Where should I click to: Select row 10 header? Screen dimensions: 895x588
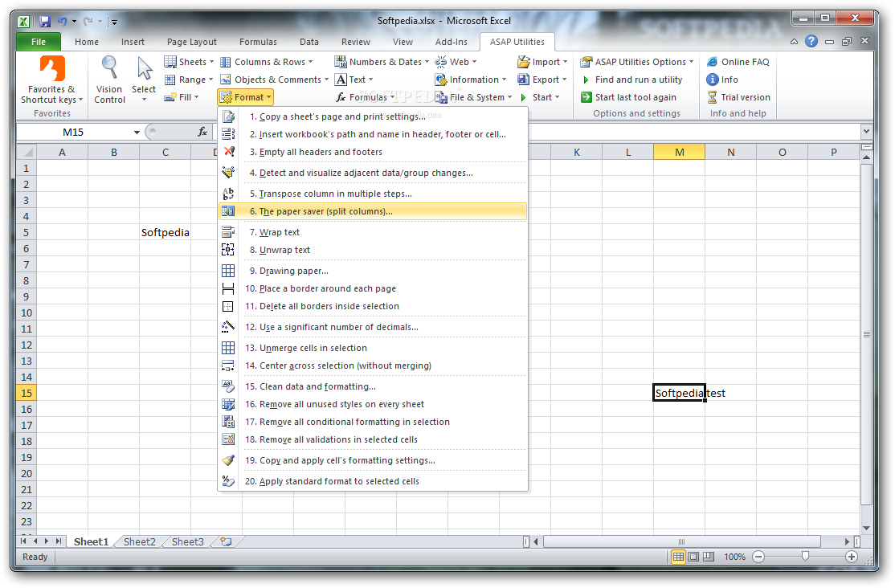pyautogui.click(x=27, y=312)
